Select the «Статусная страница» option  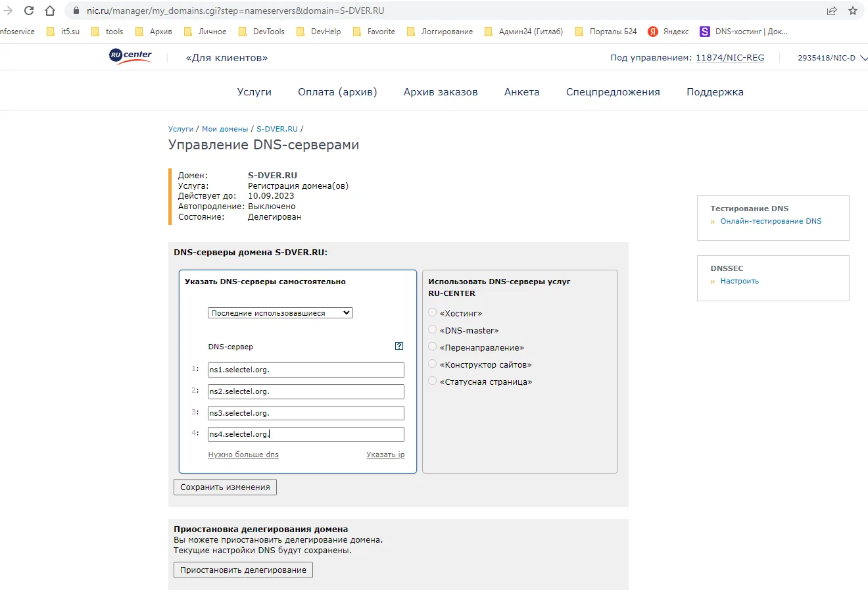coord(433,381)
